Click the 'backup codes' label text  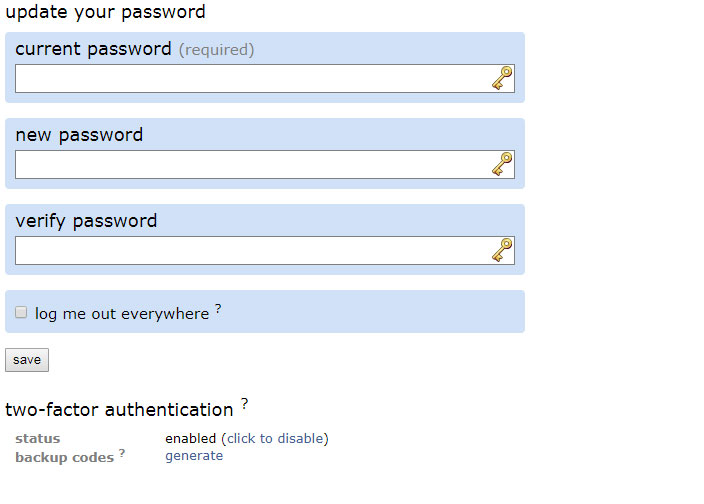[65, 457]
